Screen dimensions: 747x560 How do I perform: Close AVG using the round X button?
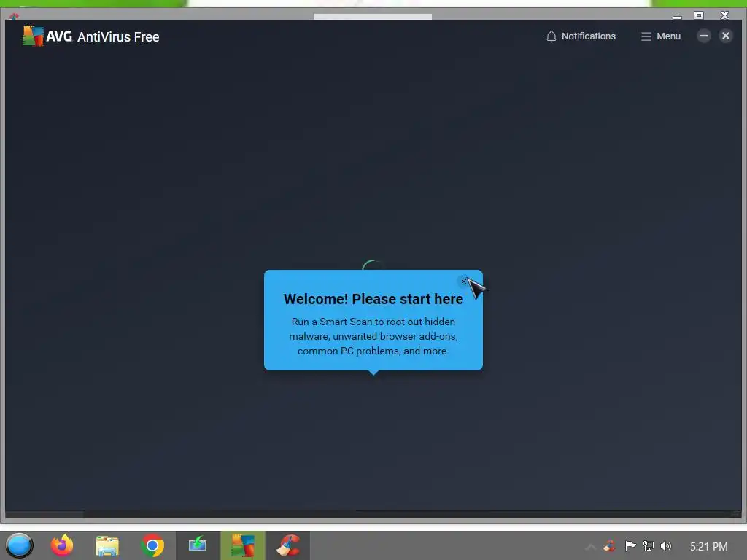pos(726,36)
